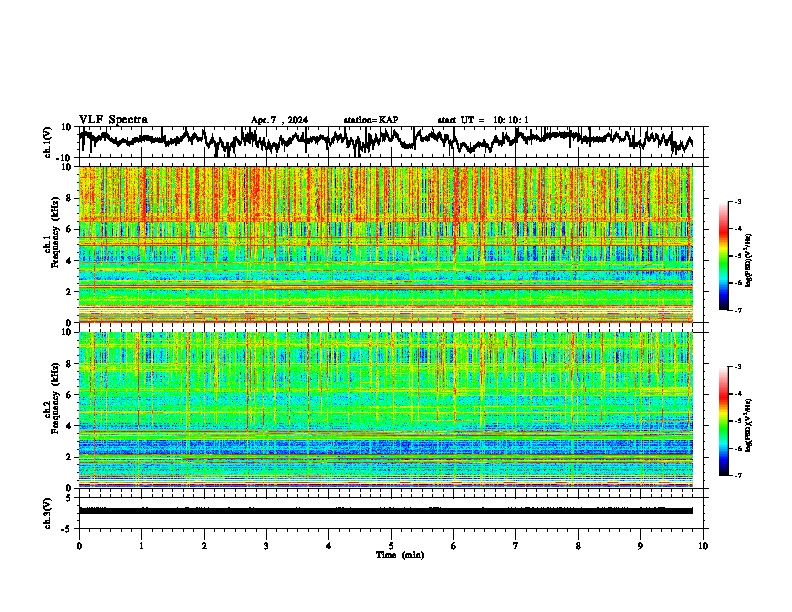Click time axis tick label "2"
The image size is (792, 612).
[x=204, y=546]
